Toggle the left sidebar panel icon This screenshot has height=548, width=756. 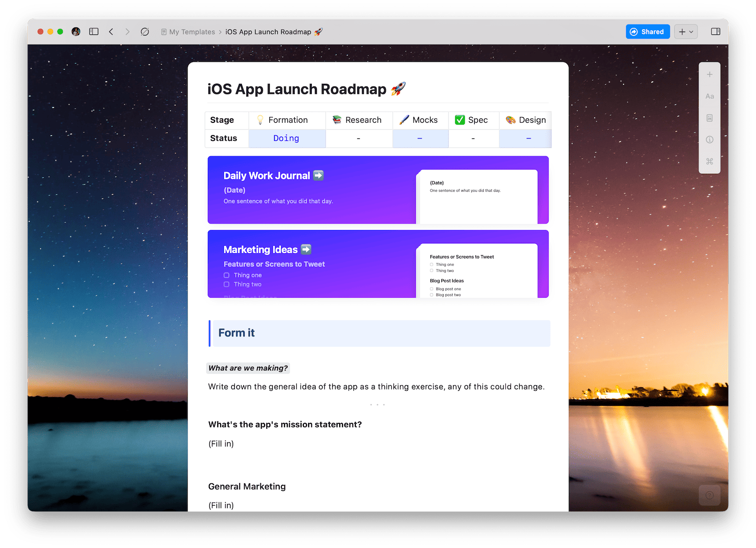pyautogui.click(x=94, y=32)
